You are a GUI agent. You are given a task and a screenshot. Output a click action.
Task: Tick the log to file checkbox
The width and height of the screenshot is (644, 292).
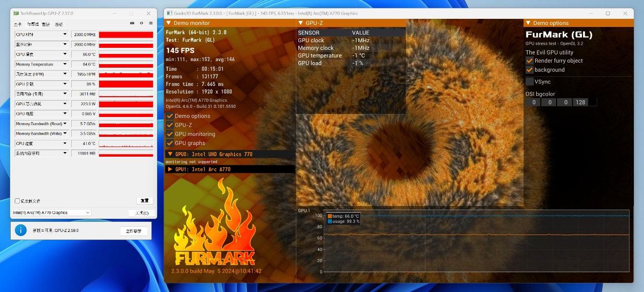pos(17,201)
